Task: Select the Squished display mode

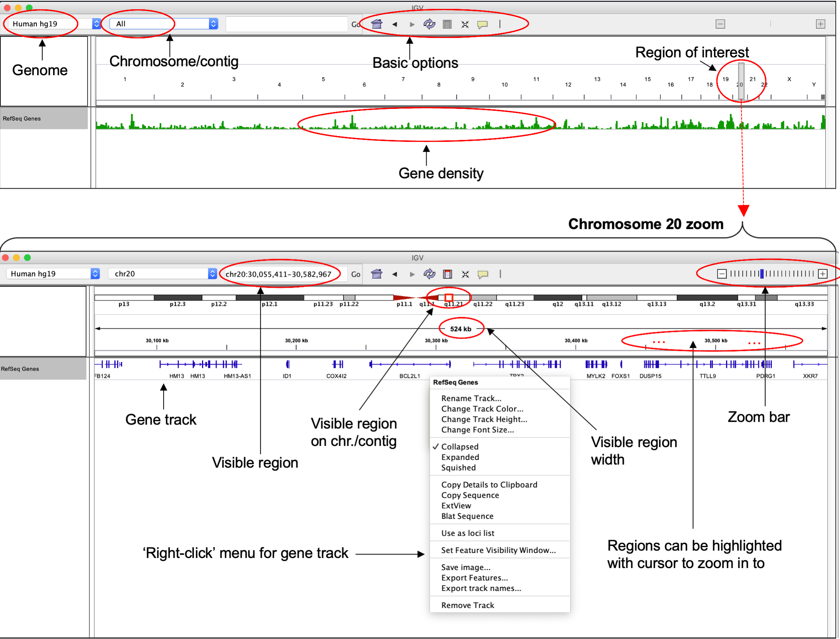Action: (458, 468)
